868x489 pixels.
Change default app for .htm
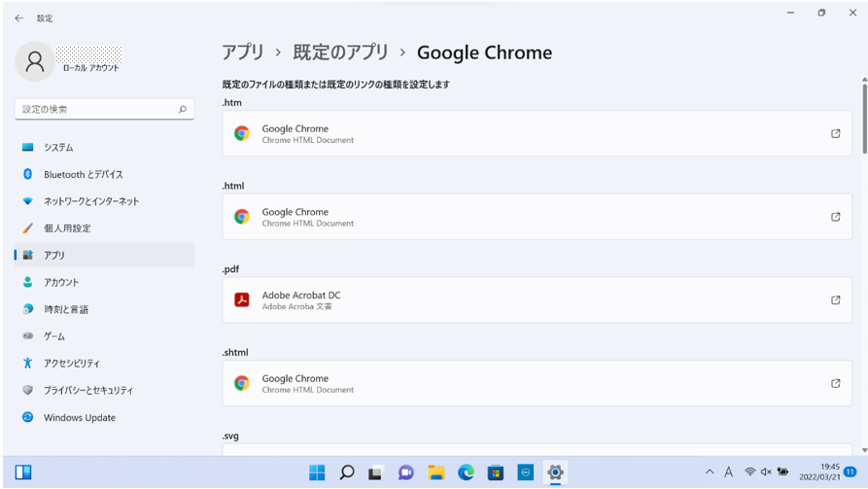537,133
